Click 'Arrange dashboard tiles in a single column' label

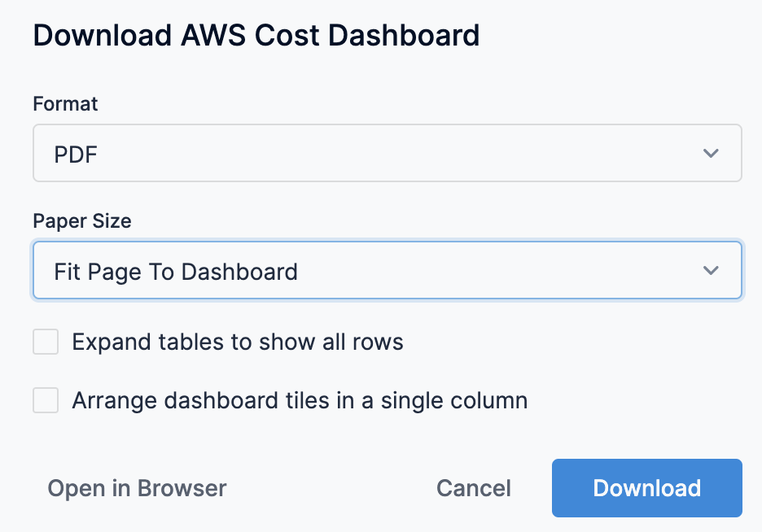300,400
